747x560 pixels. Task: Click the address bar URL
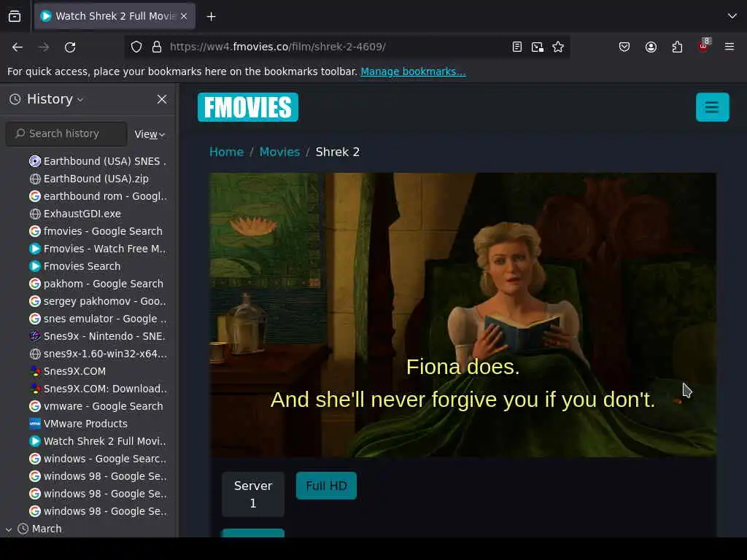(x=278, y=47)
